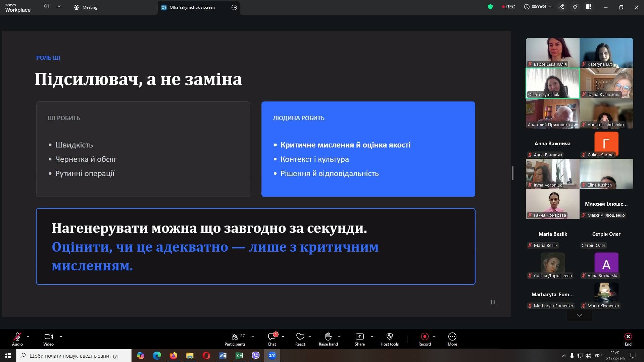This screenshot has height=362, width=644.
Task: Expand the React options arrow
Action: pos(310,337)
